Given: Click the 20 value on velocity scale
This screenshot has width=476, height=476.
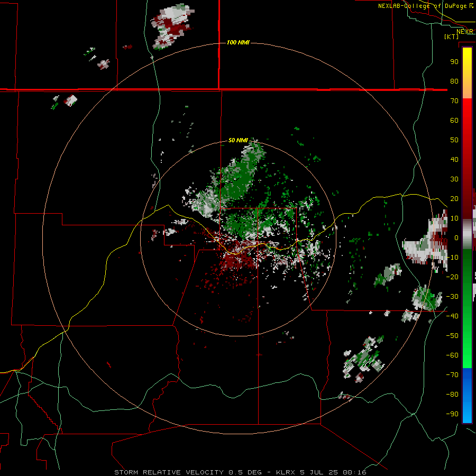Looking at the screenshot, I should (x=454, y=199).
